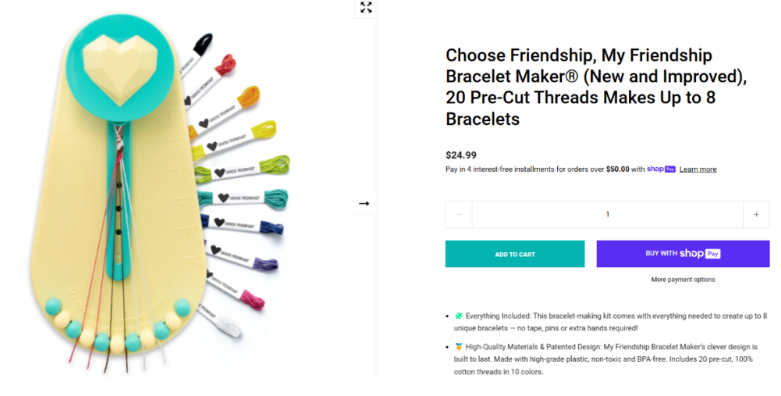Click the product title heading
The height and width of the screenshot is (396, 781).
click(596, 87)
